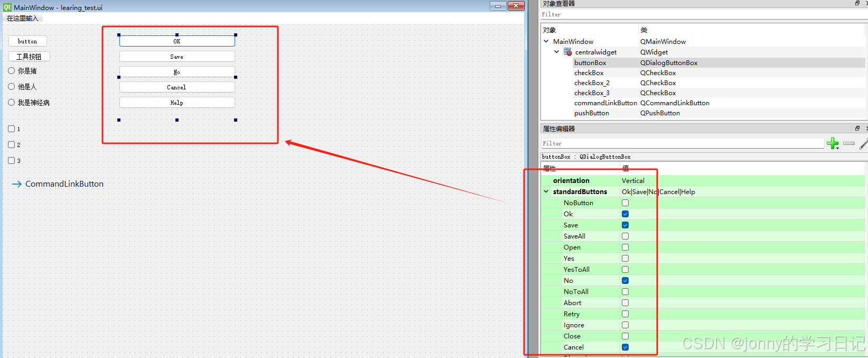The image size is (868, 358).
Task: Click the Help button on the form
Action: pyautogui.click(x=177, y=102)
